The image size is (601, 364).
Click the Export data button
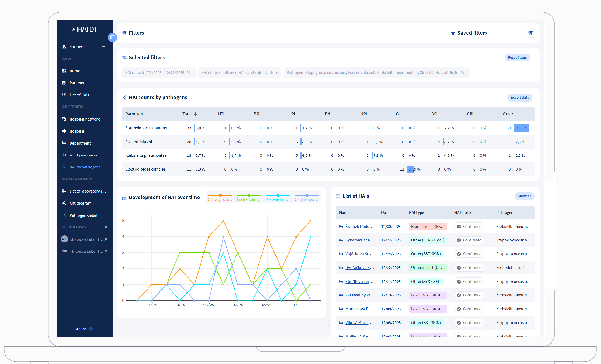point(519,98)
